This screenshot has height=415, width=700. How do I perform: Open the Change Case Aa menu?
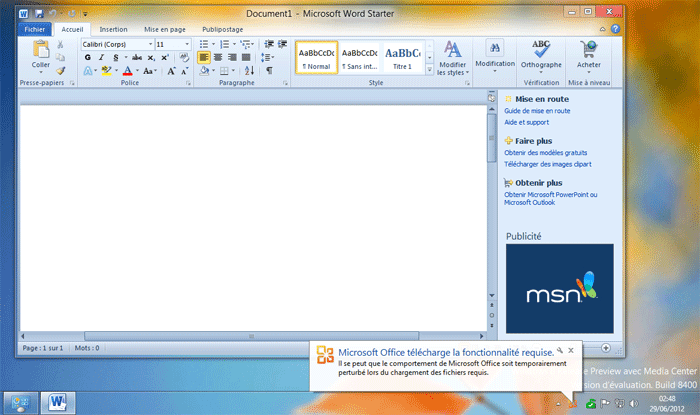point(150,71)
